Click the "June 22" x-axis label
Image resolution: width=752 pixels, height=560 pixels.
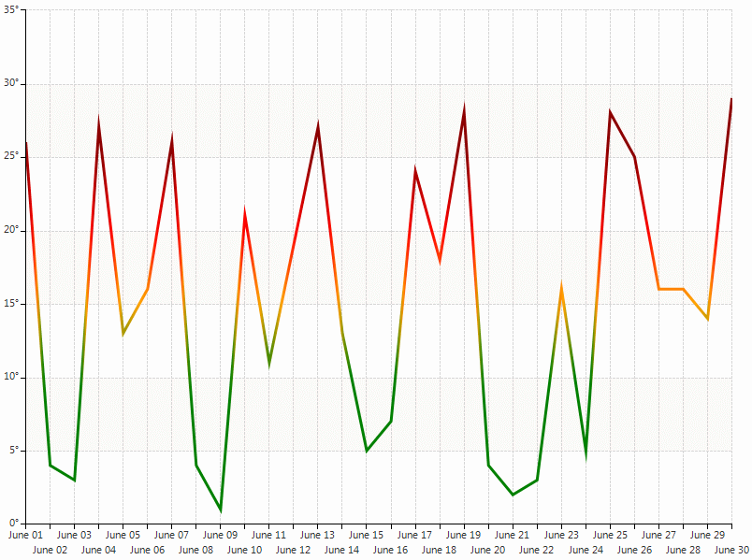point(537,550)
